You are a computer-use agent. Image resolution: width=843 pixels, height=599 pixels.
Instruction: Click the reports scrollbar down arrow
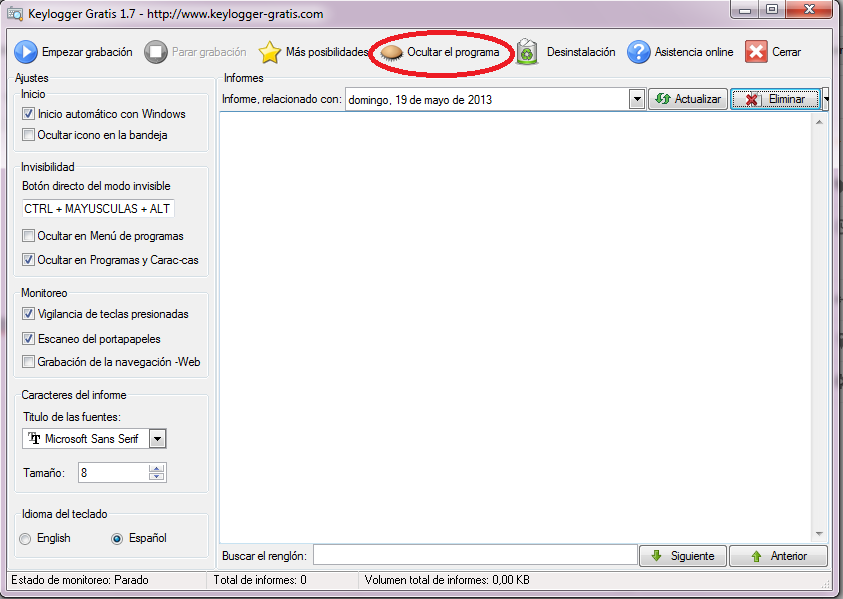[819, 533]
